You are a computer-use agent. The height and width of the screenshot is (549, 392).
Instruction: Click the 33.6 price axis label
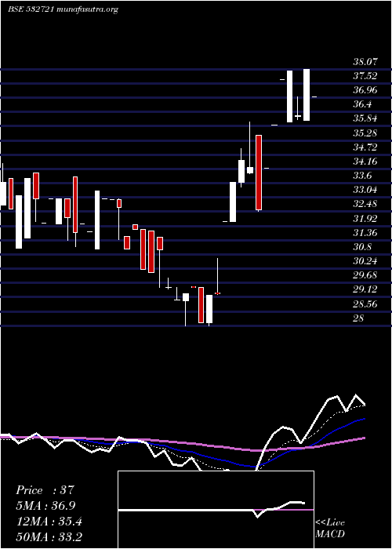point(362,176)
